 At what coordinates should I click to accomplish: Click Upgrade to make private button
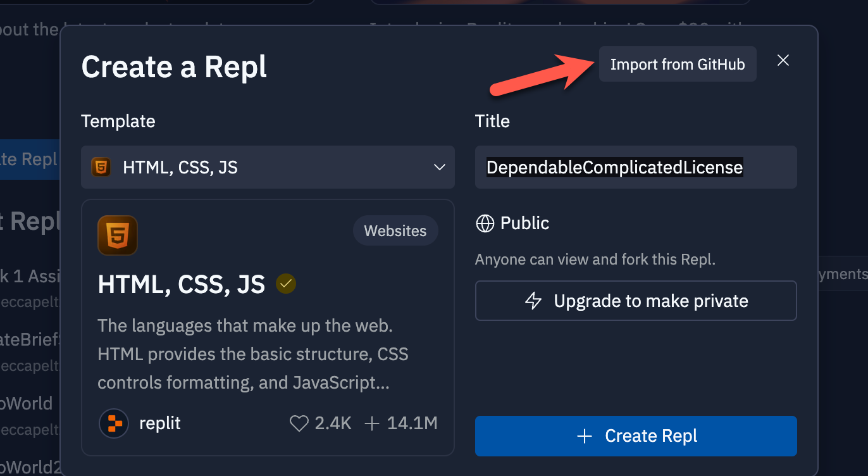[635, 301]
